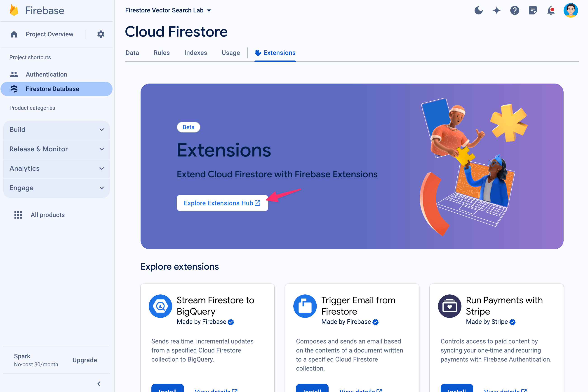Switch to the Indexes tab
This screenshot has height=392, width=588.
click(195, 53)
